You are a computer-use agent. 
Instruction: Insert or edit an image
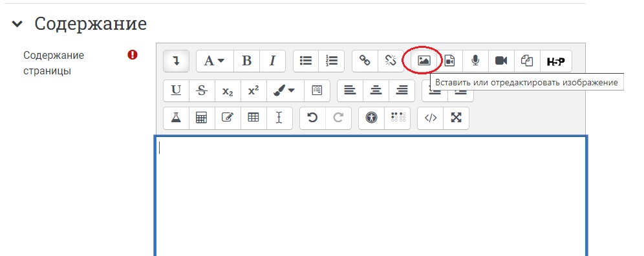424,61
